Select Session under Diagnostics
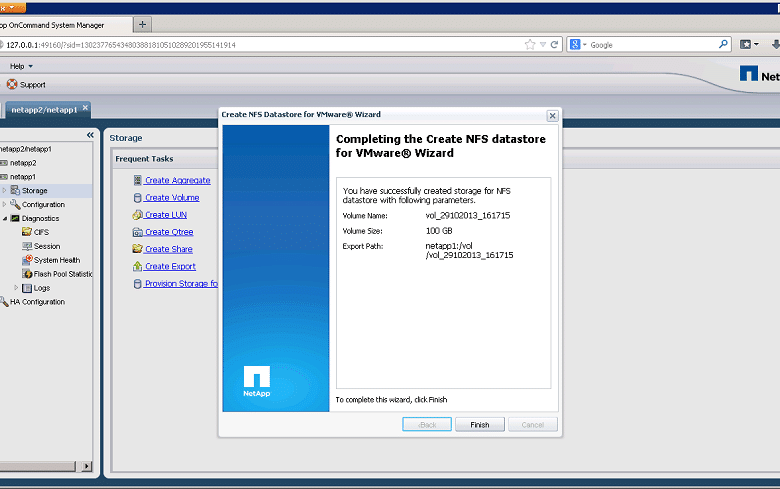This screenshot has height=489, width=780. coord(47,246)
